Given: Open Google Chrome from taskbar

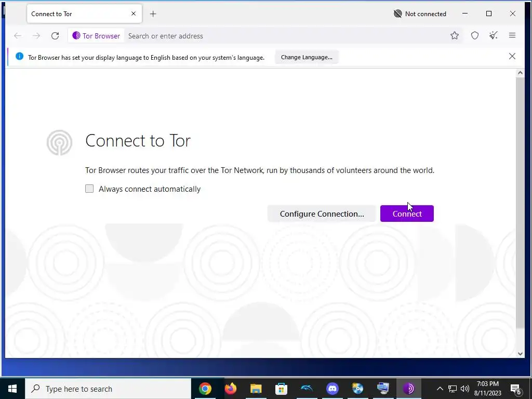Looking at the screenshot, I should pyautogui.click(x=205, y=389).
